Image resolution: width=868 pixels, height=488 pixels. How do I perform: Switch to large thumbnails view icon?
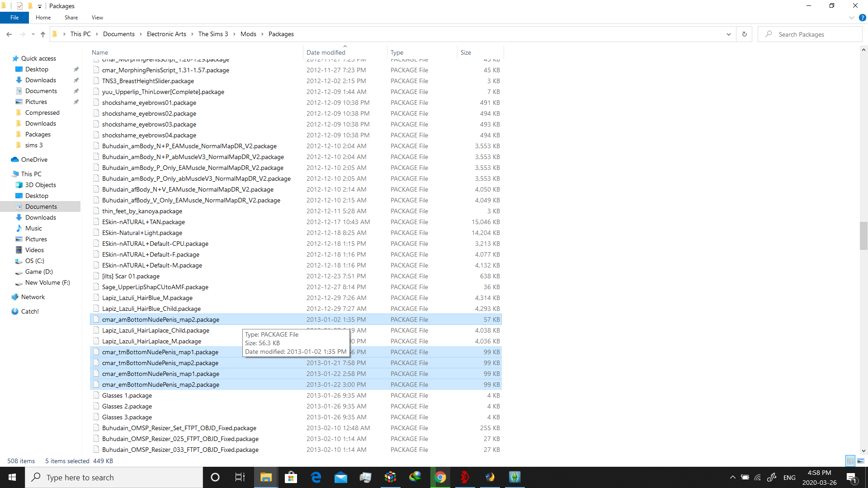pos(861,461)
